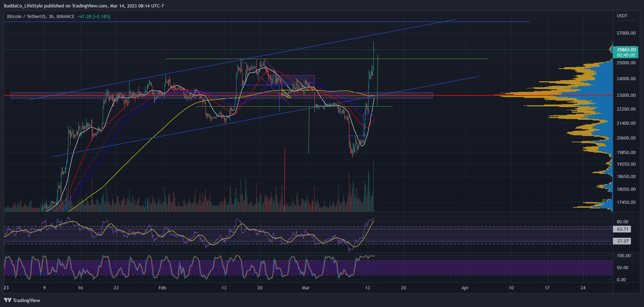Click the BuddaCo_LifeStyle author name in the header
644x307 pixels.
pos(23,6)
